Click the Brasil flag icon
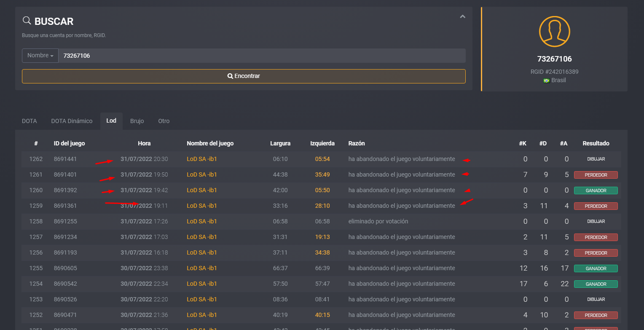 pos(546,80)
